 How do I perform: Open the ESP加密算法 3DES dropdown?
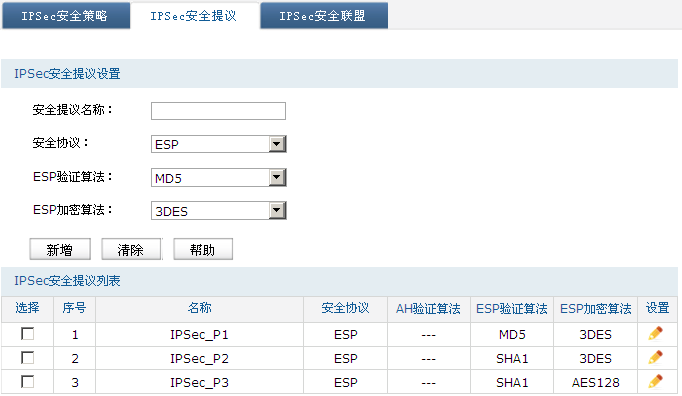pyautogui.click(x=218, y=211)
